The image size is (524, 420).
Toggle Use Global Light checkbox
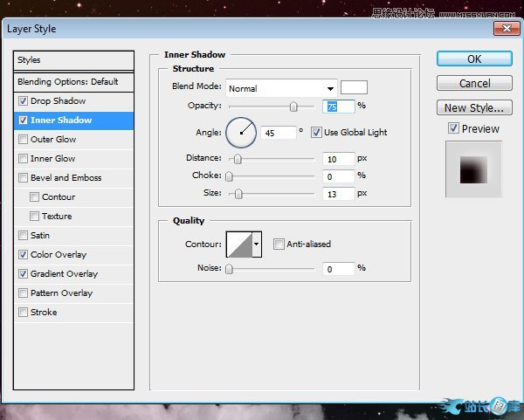point(316,133)
